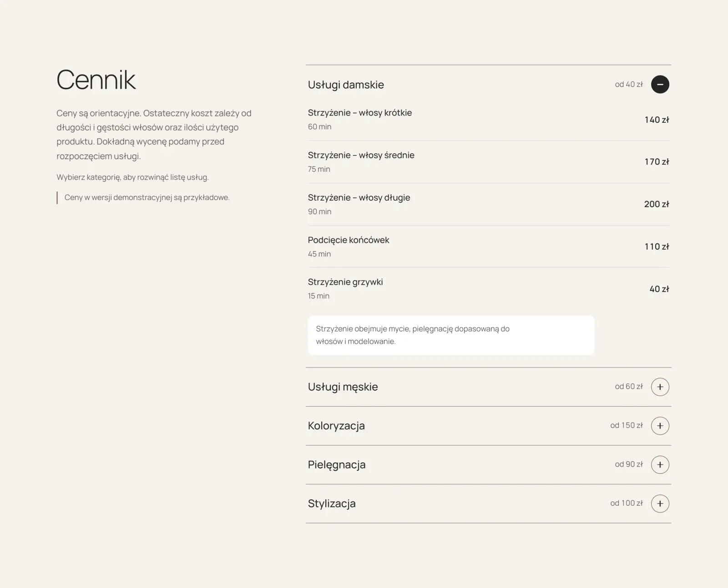Screen dimensions: 728x588
Task: Click the '140 zł' price
Action: tap(657, 120)
